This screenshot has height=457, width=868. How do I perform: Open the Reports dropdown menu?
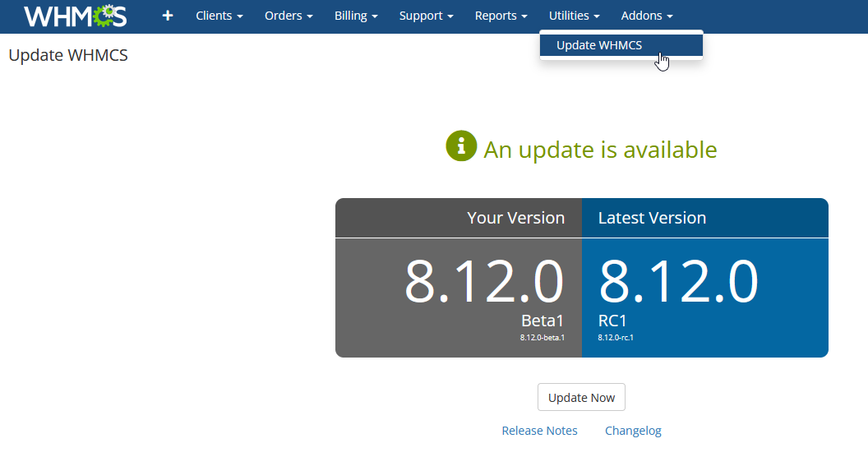501,16
